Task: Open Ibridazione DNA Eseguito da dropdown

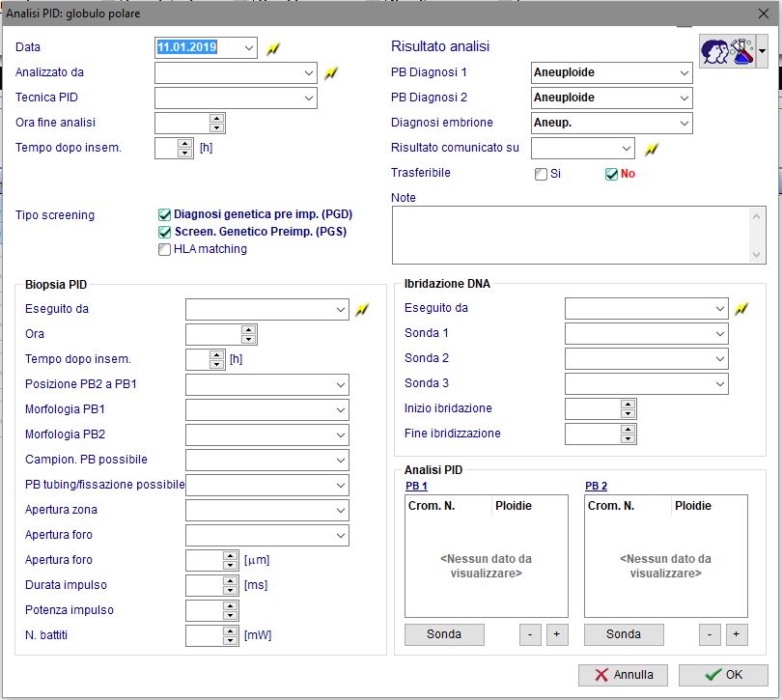Action: click(720, 308)
